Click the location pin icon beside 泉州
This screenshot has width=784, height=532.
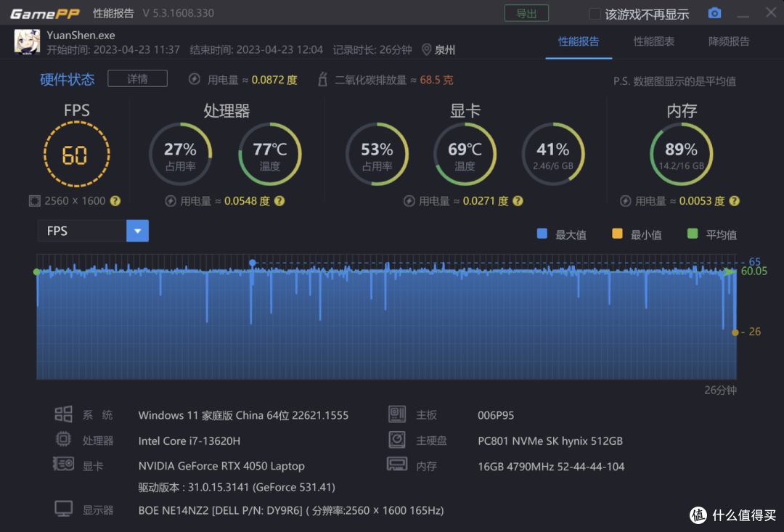point(427,49)
